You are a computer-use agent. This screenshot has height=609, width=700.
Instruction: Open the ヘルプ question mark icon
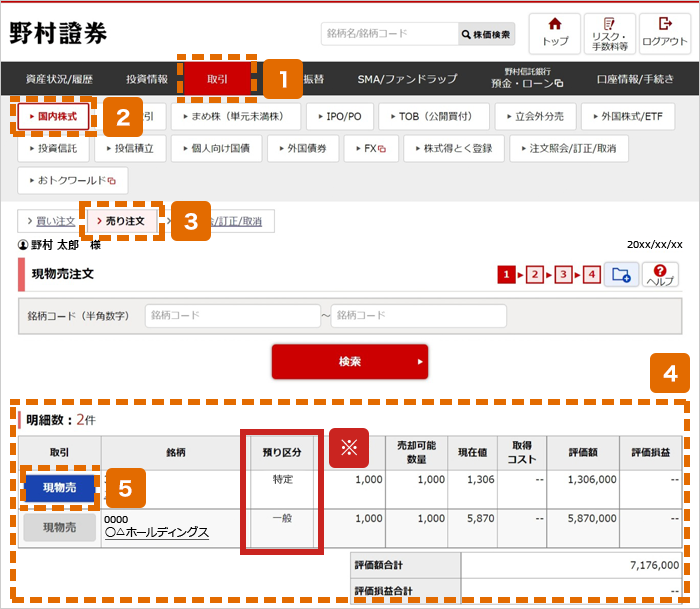click(660, 274)
